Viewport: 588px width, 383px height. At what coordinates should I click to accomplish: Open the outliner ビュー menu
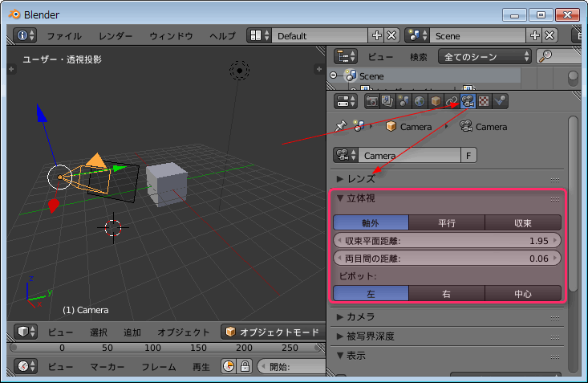(x=380, y=57)
